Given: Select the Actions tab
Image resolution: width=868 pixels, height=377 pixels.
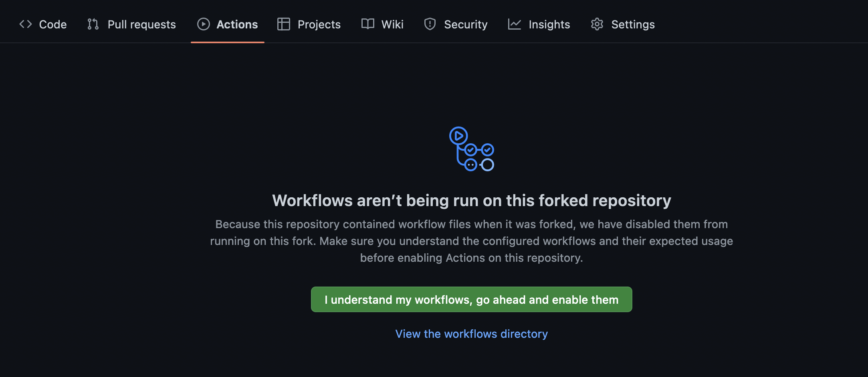Looking at the screenshot, I should (237, 24).
